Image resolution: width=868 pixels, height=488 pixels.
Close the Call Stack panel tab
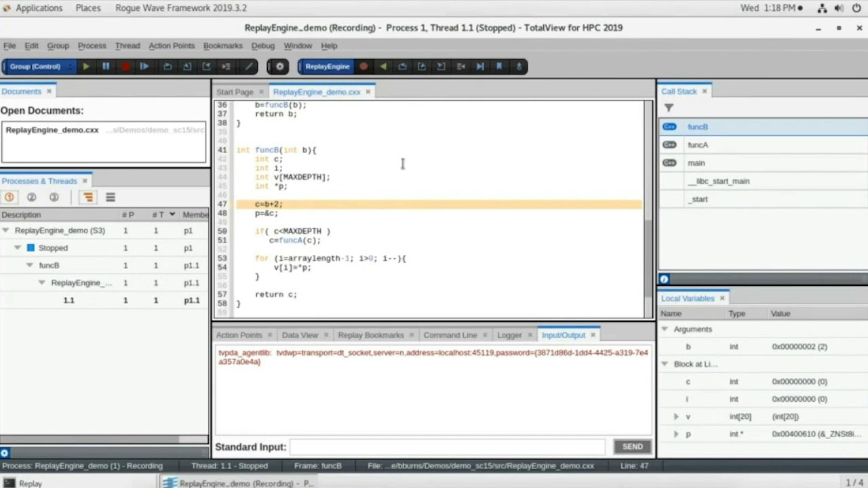point(705,91)
